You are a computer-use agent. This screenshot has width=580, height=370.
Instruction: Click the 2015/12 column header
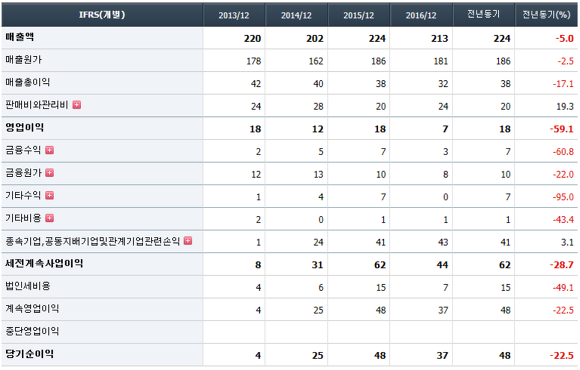point(359,15)
